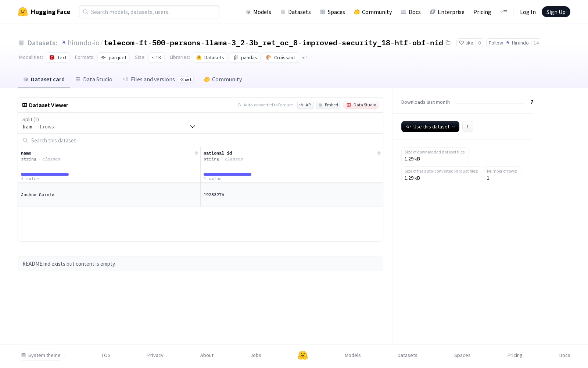Open the Datasets footer link

[x=408, y=355]
